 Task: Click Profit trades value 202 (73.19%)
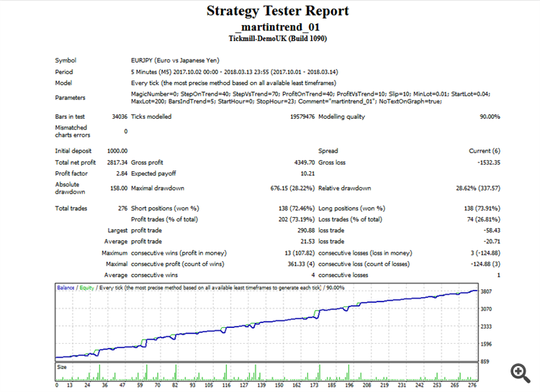pos(297,219)
